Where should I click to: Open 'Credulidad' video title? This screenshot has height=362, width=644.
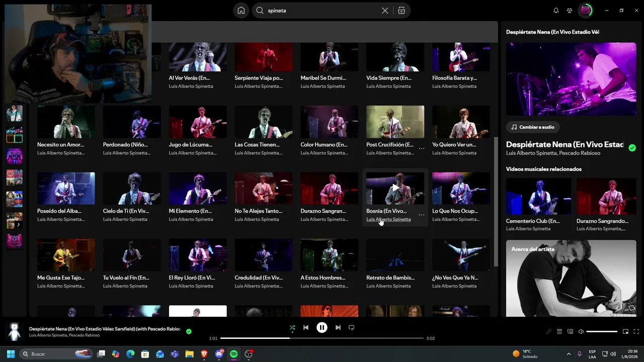pos(259,278)
